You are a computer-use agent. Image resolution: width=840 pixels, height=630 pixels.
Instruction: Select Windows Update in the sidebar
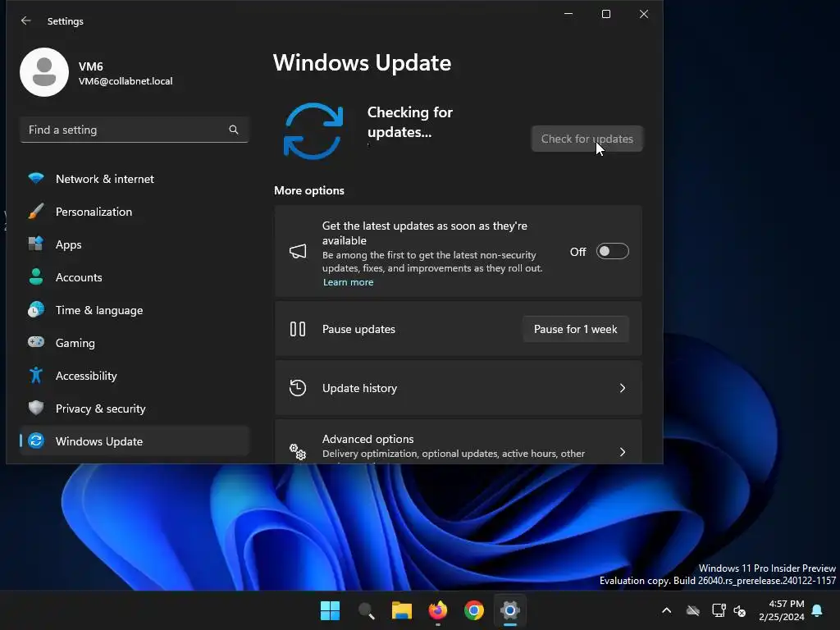click(134, 441)
